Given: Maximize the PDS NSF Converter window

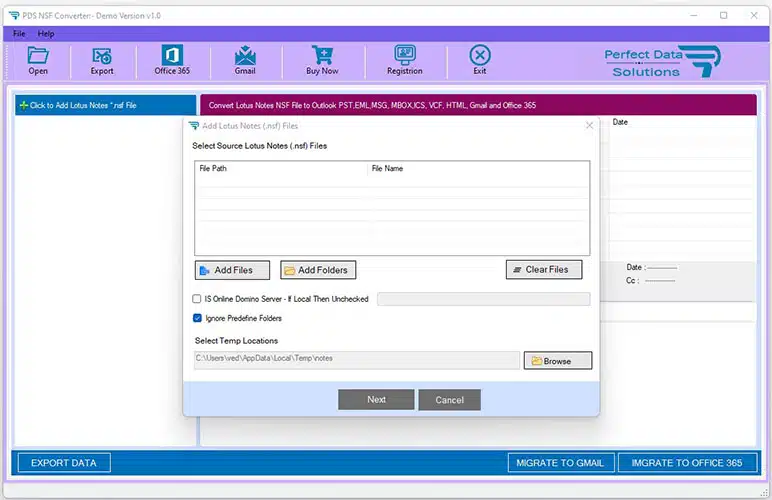Looking at the screenshot, I should coord(723,15).
